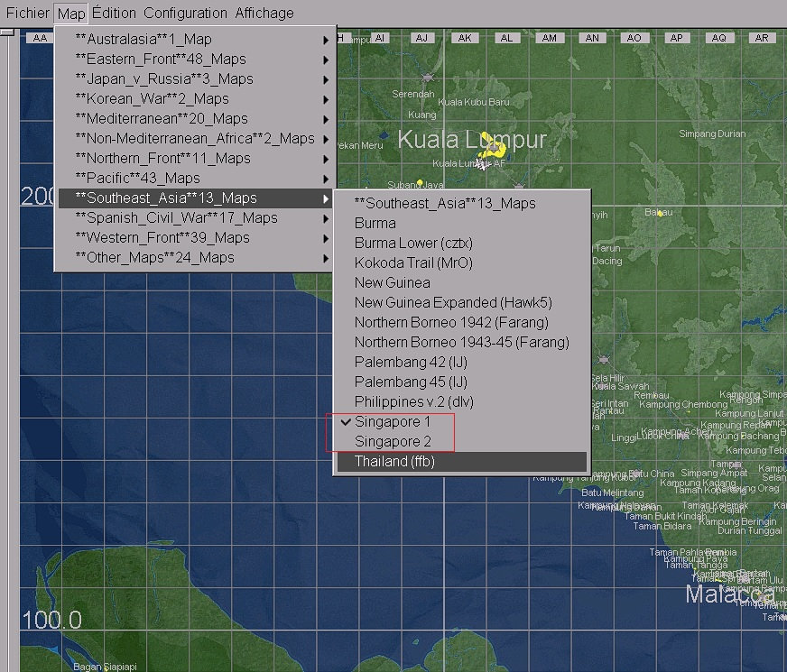Expand the Other_Maps 24_Maps submenu
Screen dimensions: 787x672
pyautogui.click(x=195, y=257)
